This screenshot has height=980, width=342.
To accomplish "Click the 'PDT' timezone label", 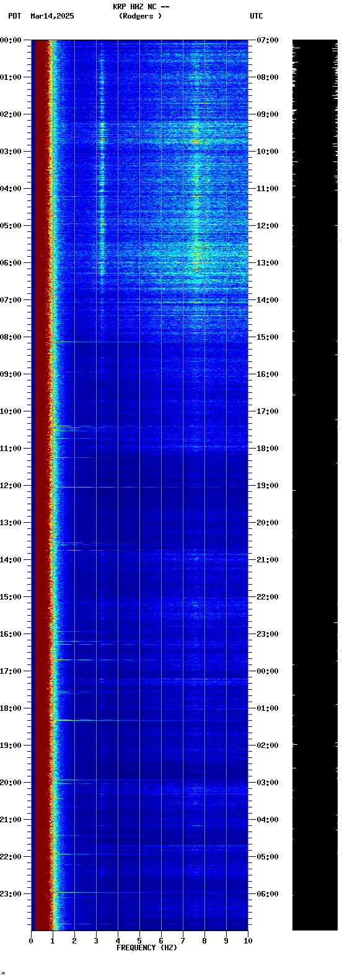I will tap(14, 16).
